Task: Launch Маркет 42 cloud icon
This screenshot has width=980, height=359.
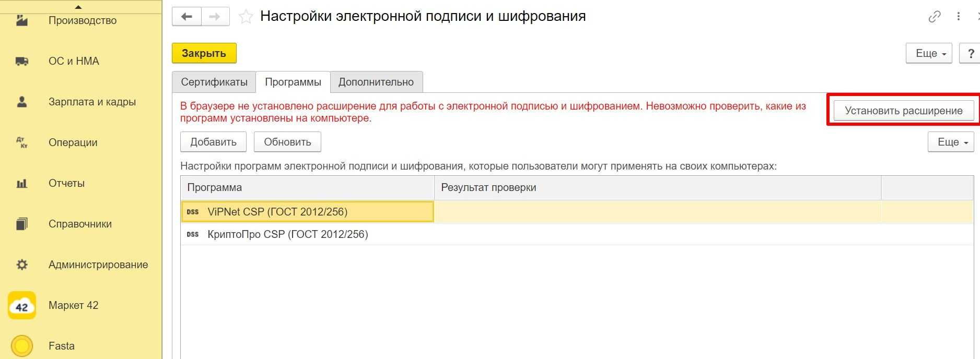Action: click(x=22, y=305)
